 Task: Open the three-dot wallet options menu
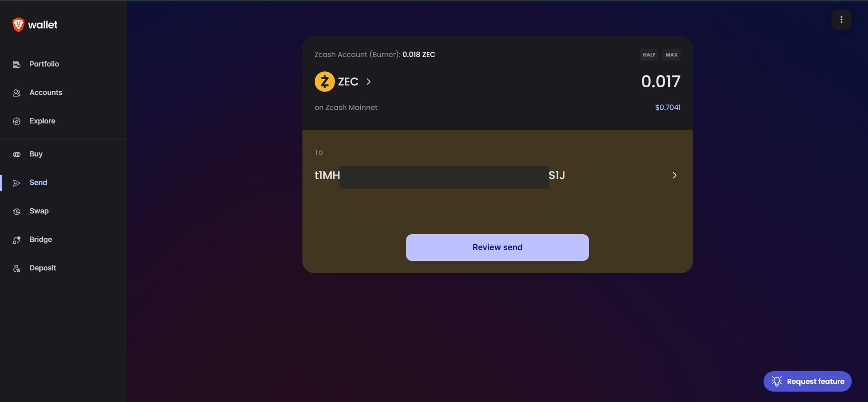[x=841, y=20]
